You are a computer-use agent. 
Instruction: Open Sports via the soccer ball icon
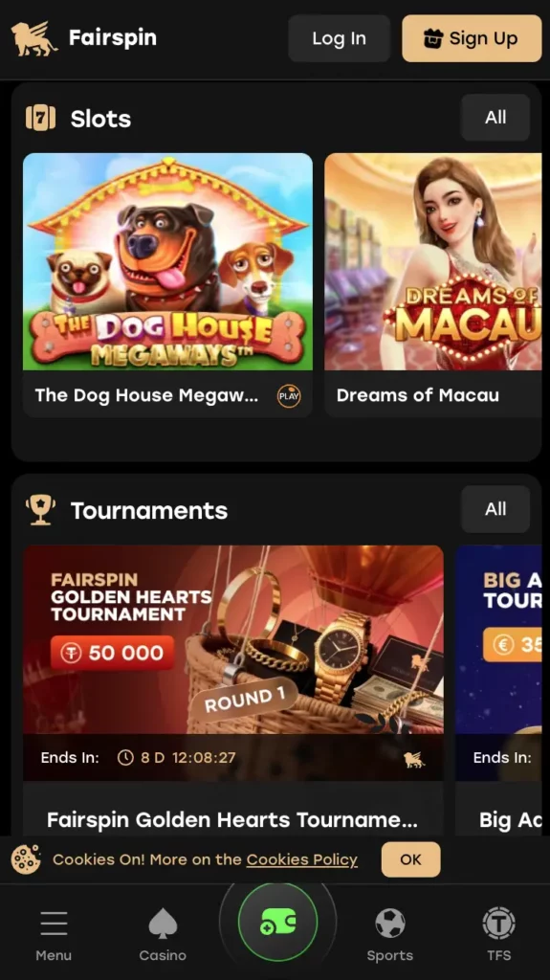coord(390,924)
